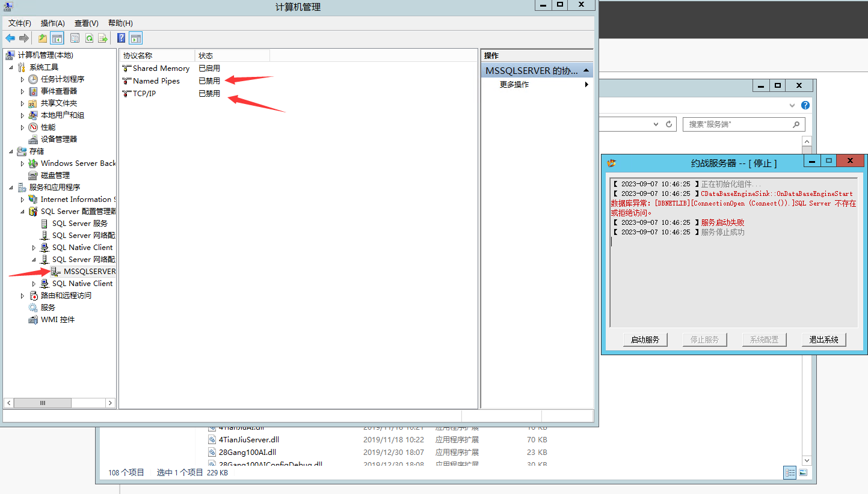Toggle show/hide console tree toolbar button
The width and height of the screenshot is (868, 494).
[x=57, y=38]
